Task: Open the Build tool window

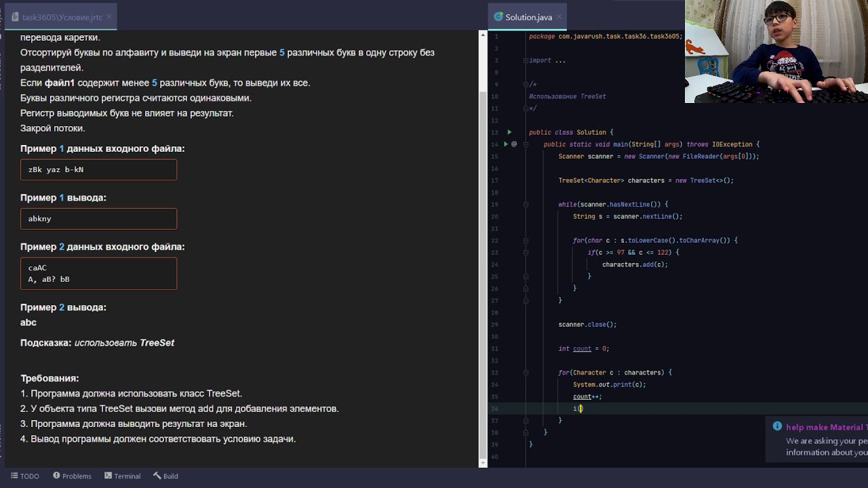Action: 165,476
